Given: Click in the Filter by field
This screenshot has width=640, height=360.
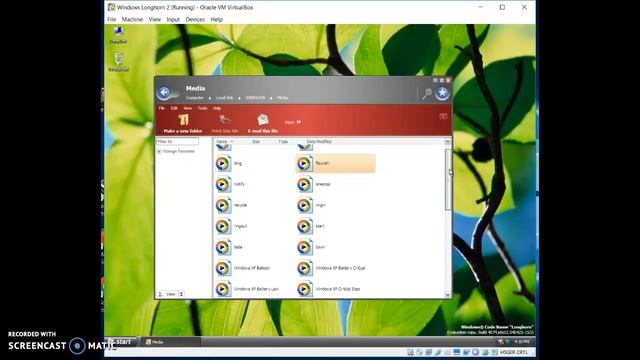Looking at the screenshot, I should (178, 141).
